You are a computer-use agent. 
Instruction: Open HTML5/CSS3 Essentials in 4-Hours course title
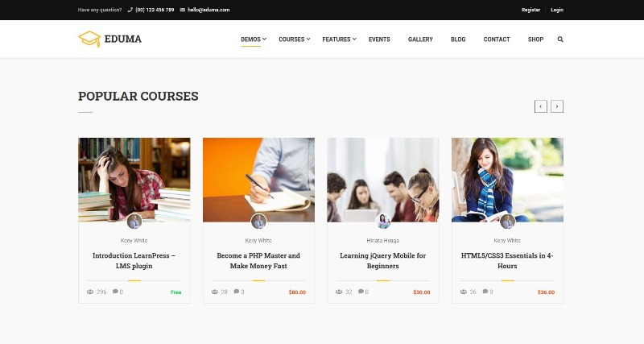pyautogui.click(x=507, y=260)
